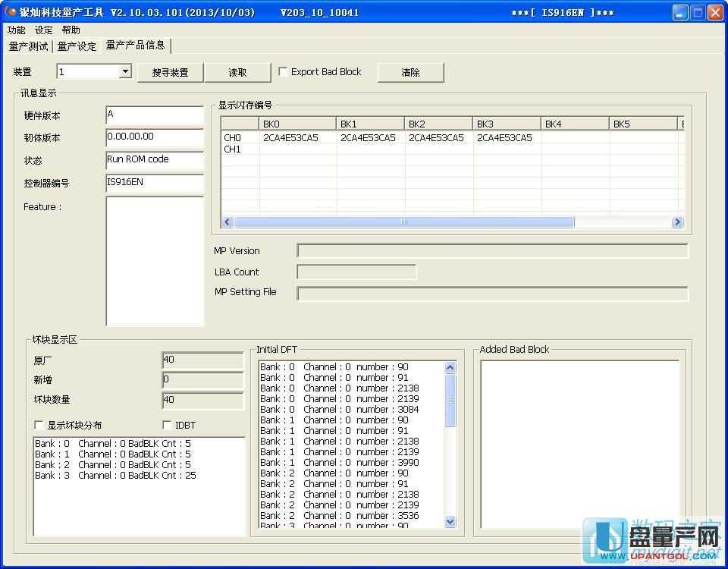Check the IDBT option
The width and height of the screenshot is (728, 569).
point(168,426)
